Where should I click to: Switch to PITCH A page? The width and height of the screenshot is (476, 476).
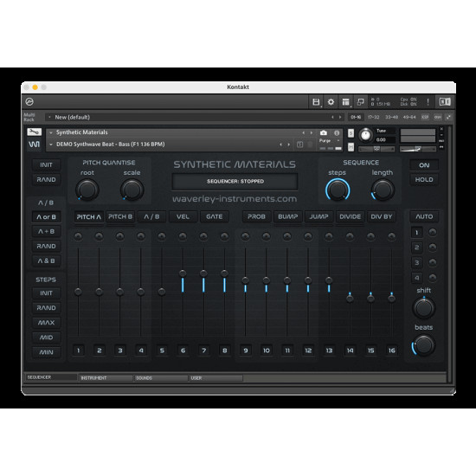click(x=88, y=216)
